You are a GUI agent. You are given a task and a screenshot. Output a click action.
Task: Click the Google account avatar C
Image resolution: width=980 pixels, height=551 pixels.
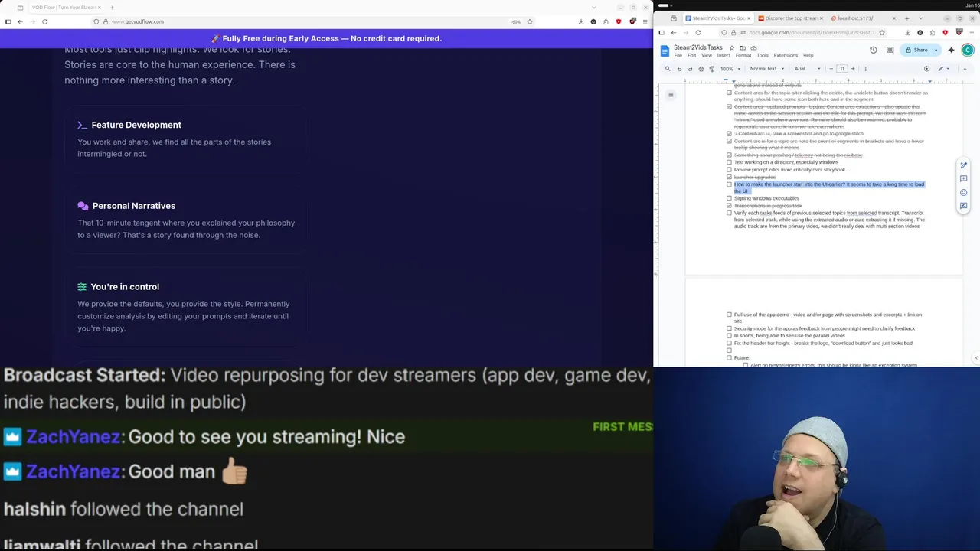pos(968,50)
